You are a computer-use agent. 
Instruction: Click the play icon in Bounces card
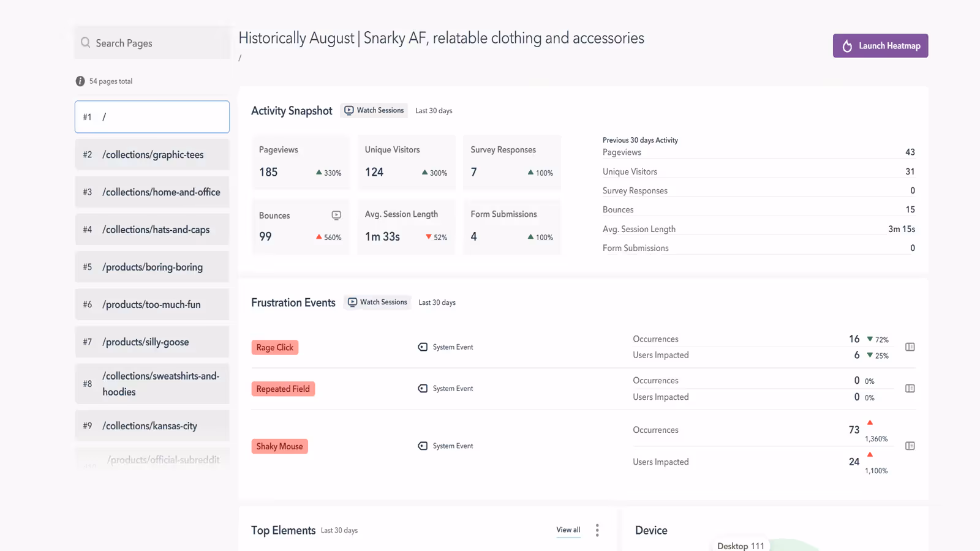pyautogui.click(x=336, y=216)
